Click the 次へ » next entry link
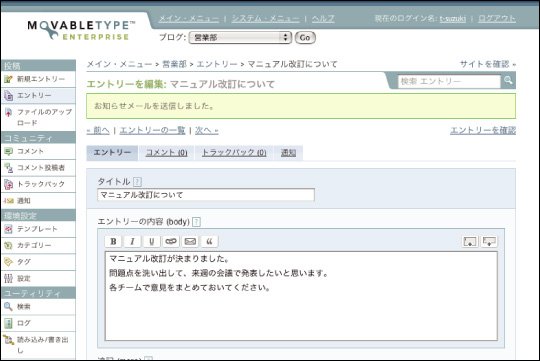 coord(207,131)
